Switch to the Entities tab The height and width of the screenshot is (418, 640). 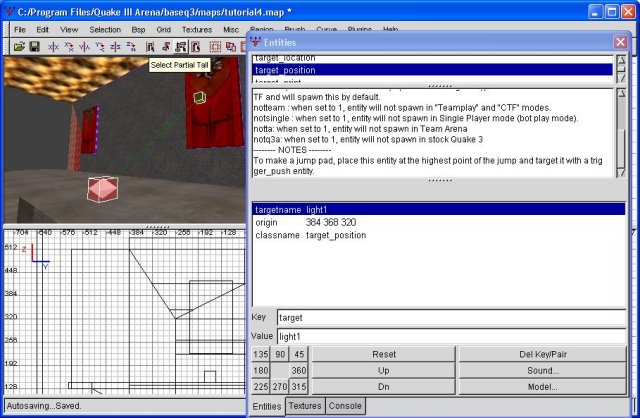(x=267, y=407)
